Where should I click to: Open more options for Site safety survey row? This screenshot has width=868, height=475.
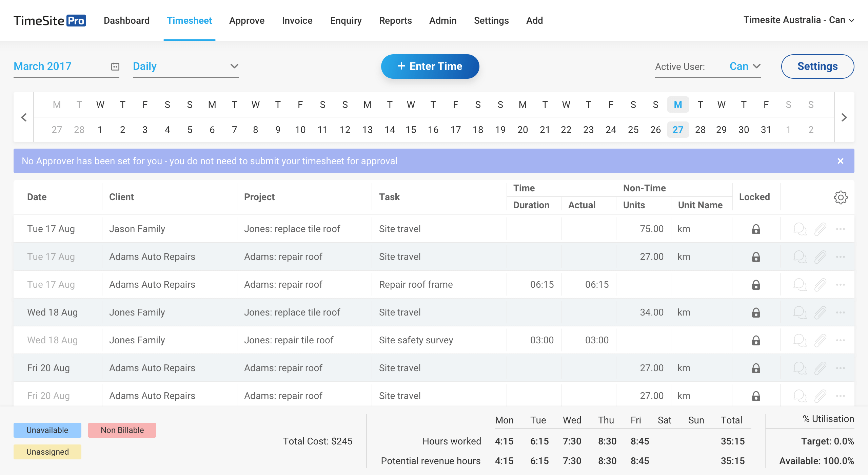(841, 340)
